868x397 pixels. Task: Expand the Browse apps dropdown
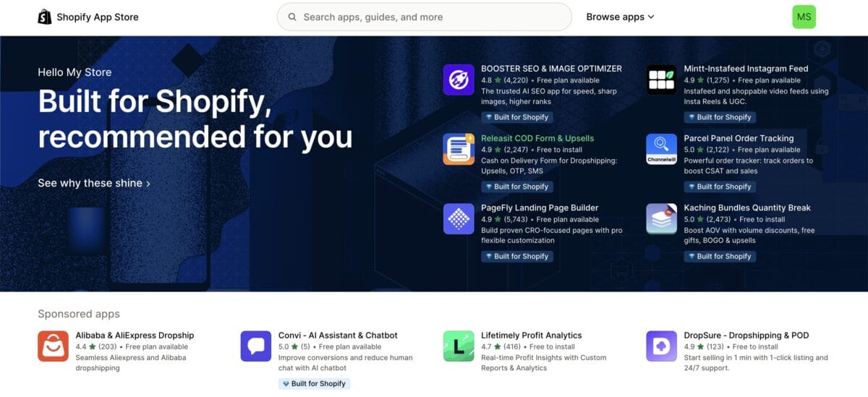click(x=620, y=17)
